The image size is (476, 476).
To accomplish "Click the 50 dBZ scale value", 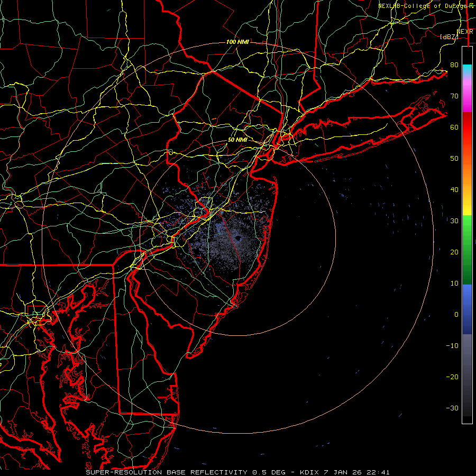I will [x=454, y=159].
